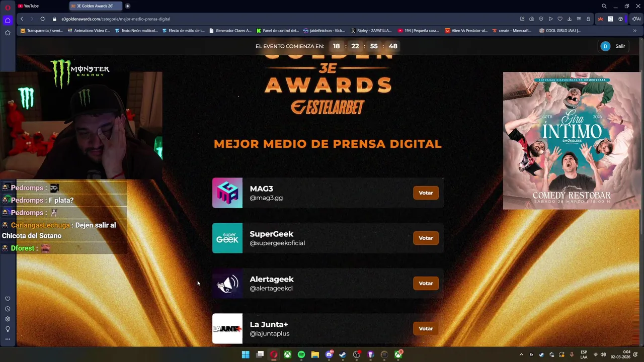Open the browser profile person icon
This screenshot has height=362, width=644.
pyautogui.click(x=588, y=19)
